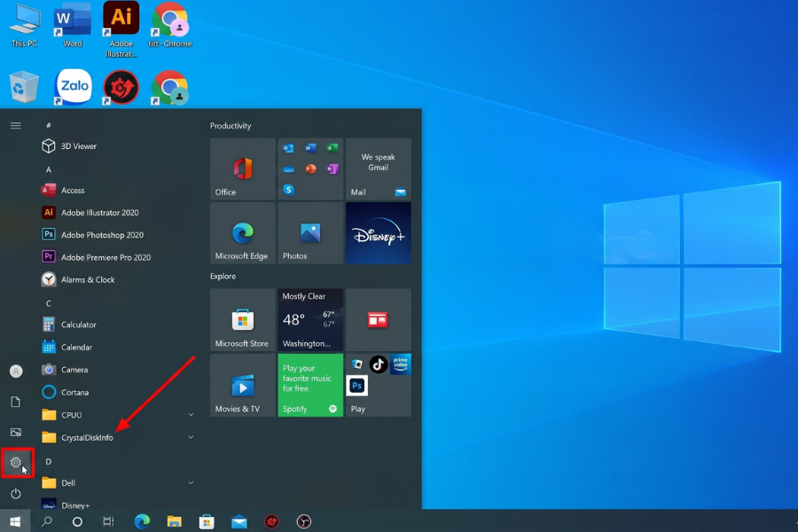Open File Explorer from the taskbar
Image resolution: width=798 pixels, height=532 pixels.
[174, 521]
